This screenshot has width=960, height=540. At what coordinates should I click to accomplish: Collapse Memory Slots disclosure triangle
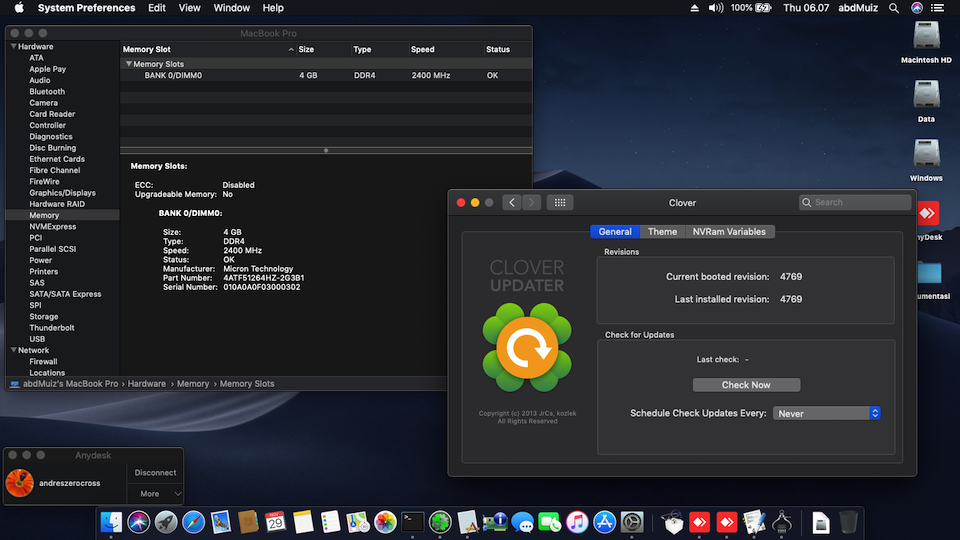pyautogui.click(x=129, y=64)
